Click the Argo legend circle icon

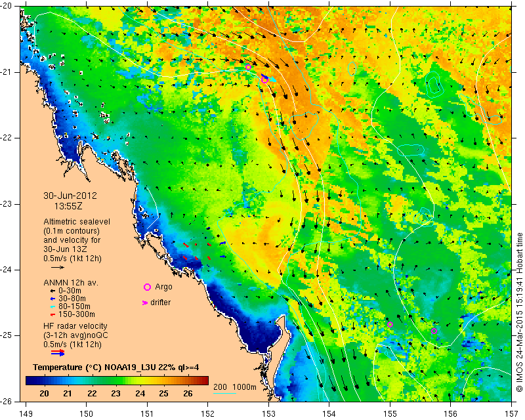(x=147, y=287)
